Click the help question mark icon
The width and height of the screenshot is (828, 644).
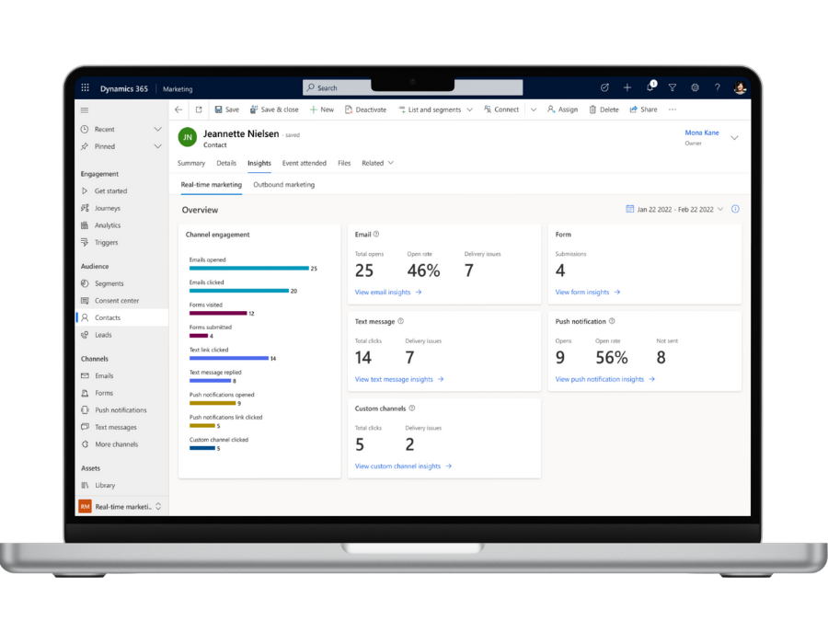(718, 88)
